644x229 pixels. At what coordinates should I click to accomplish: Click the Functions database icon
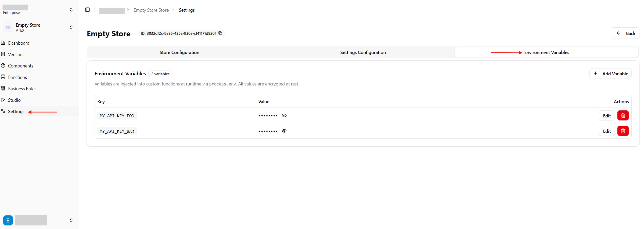click(x=3, y=77)
